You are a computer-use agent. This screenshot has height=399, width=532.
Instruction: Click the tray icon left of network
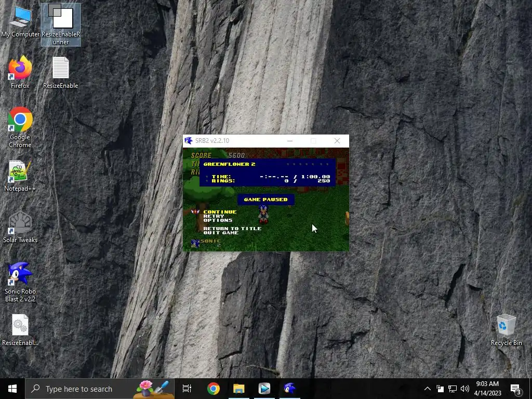click(x=440, y=389)
